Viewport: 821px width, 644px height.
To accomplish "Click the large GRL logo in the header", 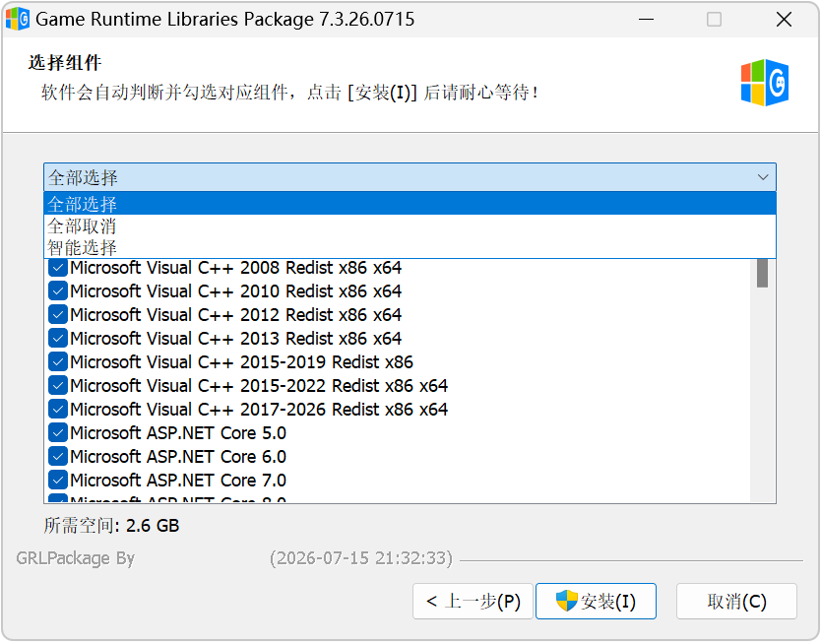I will point(765,83).
